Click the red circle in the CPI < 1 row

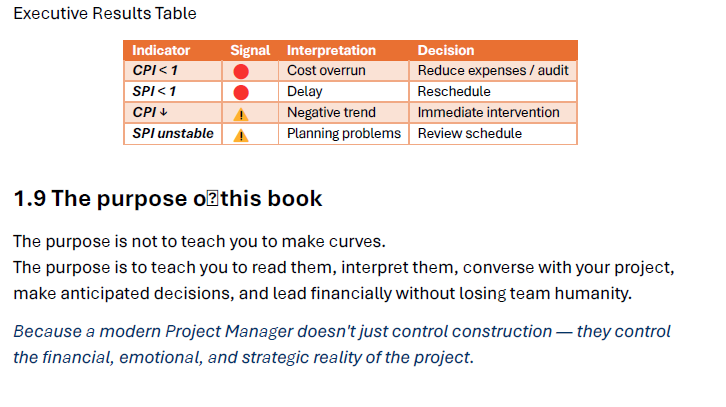click(x=241, y=71)
